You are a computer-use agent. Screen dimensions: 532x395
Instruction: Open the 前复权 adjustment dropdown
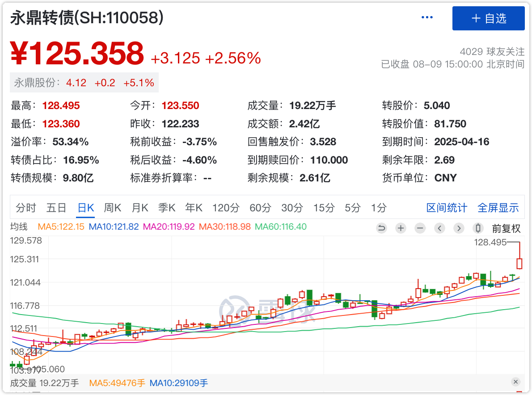pyautogui.click(x=506, y=228)
